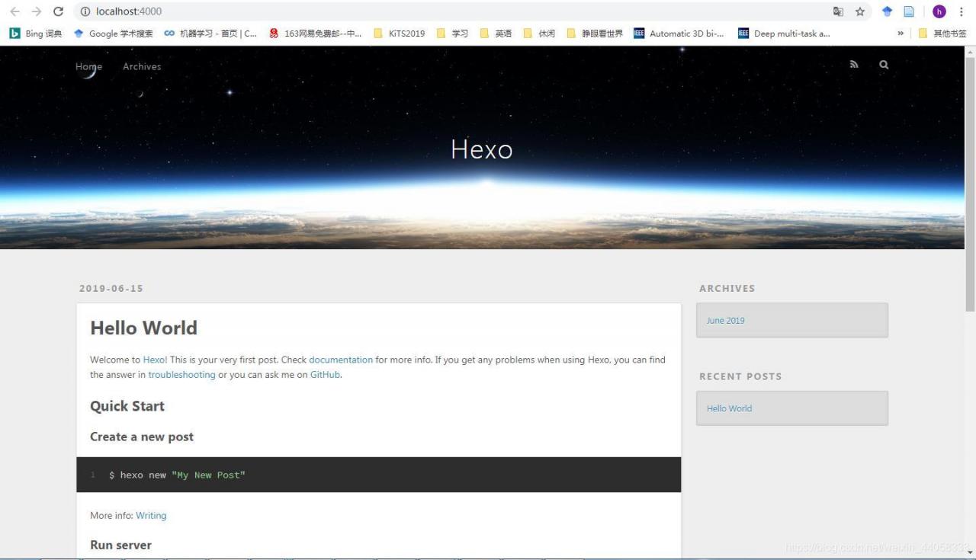Bookmark this page with the star icon
This screenshot has width=976, height=560.
859,11
